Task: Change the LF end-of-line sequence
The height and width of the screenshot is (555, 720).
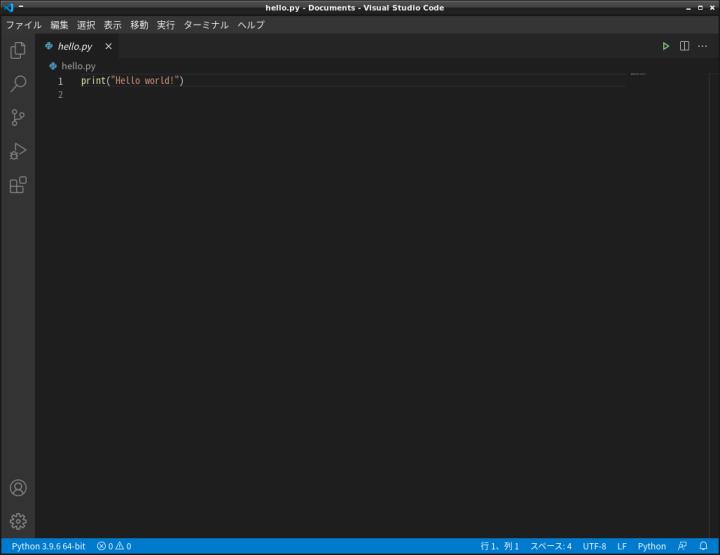Action: pyautogui.click(x=622, y=546)
